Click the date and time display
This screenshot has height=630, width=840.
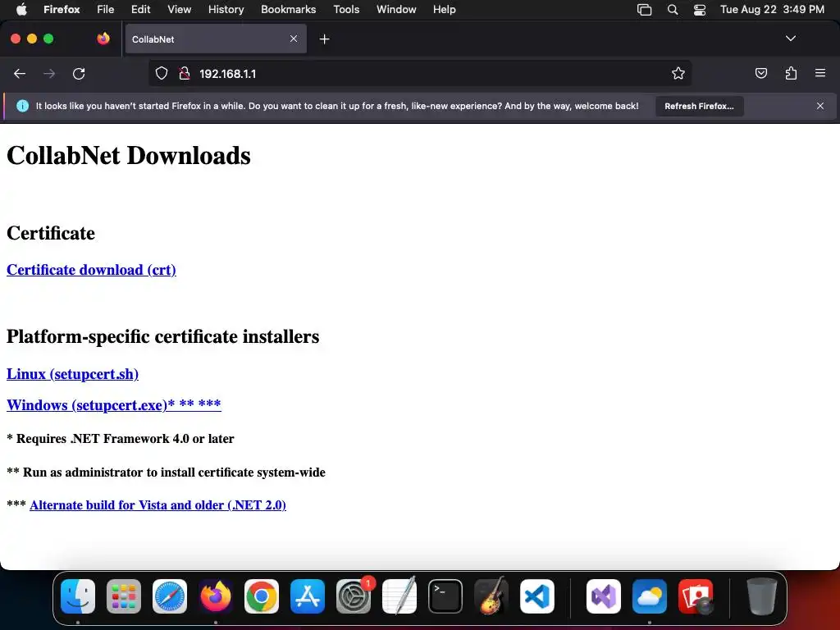[772, 10]
